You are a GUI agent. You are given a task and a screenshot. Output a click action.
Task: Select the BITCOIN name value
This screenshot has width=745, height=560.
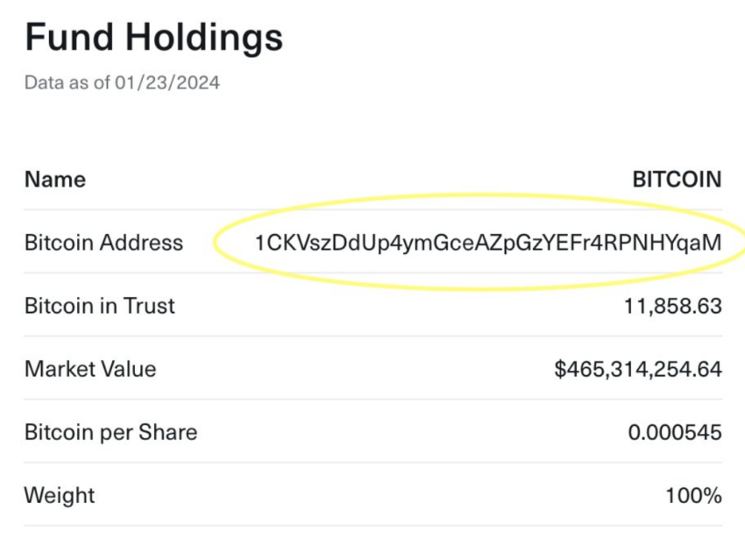[x=677, y=180]
